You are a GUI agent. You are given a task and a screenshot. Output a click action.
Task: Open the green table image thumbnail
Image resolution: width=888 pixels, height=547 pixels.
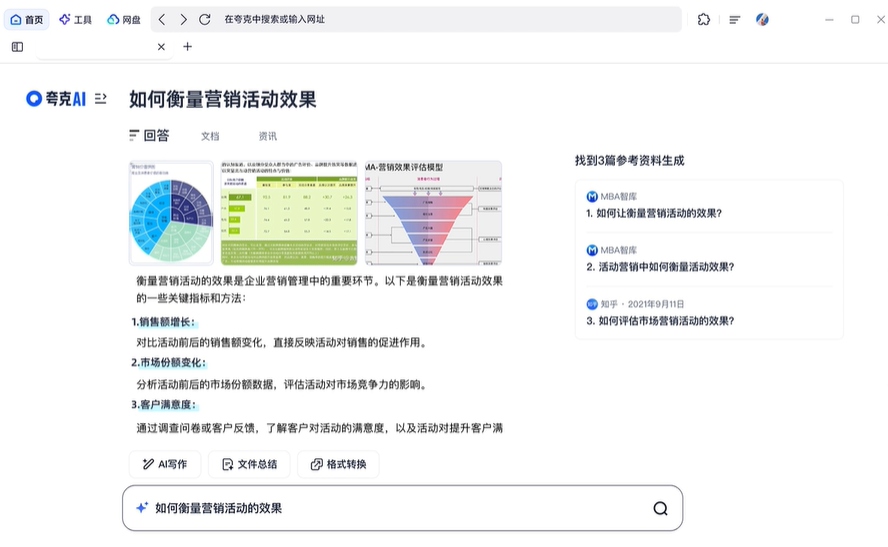pos(289,213)
